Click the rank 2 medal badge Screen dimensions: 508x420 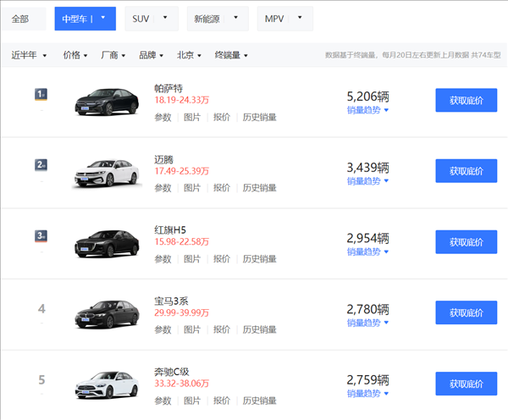point(41,165)
